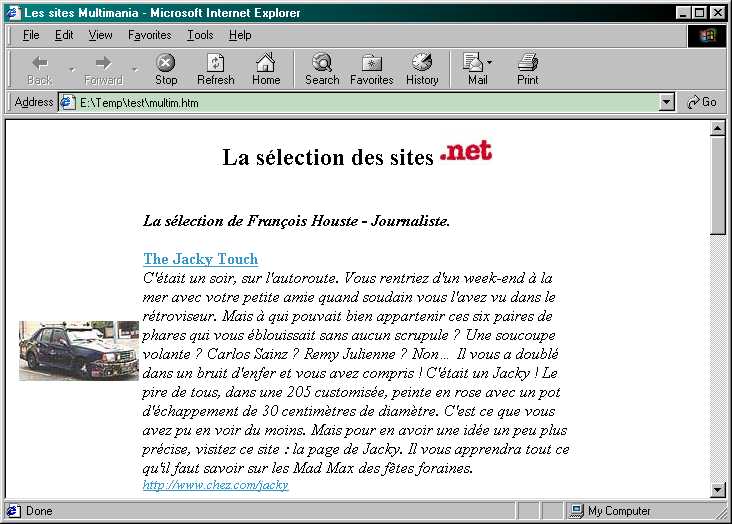Open the View menu
This screenshot has width=732, height=524.
(100, 35)
